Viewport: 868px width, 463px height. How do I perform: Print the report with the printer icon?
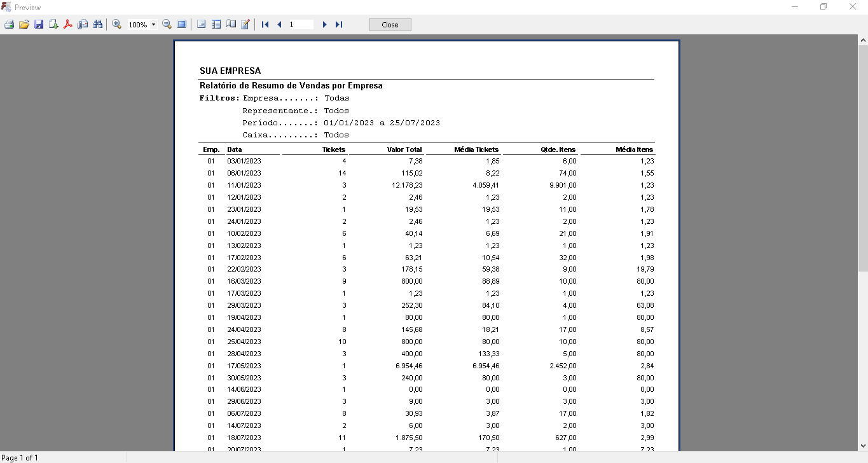click(9, 25)
